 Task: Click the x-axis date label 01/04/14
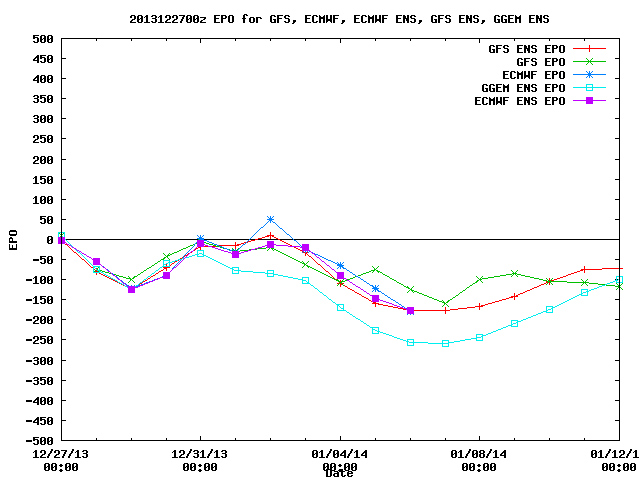pos(339,454)
